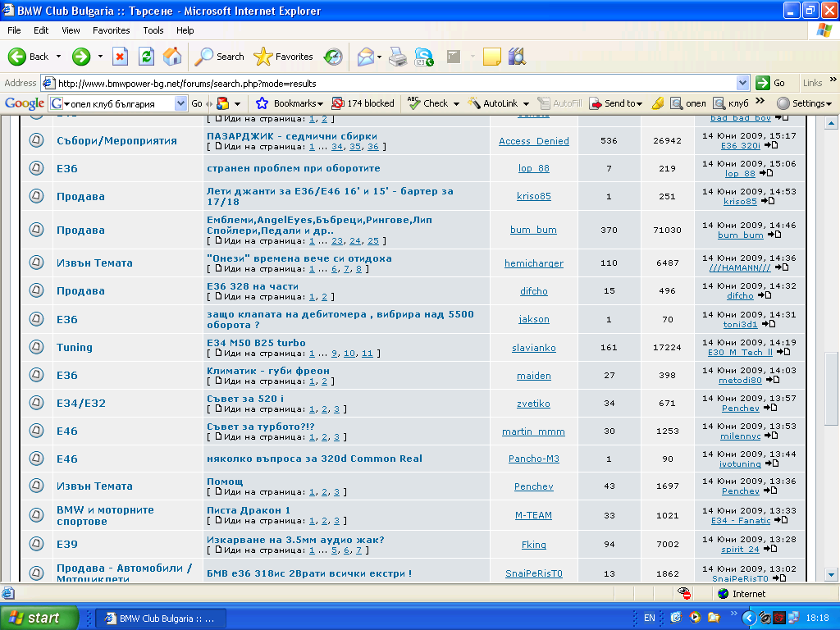
Task: Click the green Forward arrow icon
Action: (81, 57)
